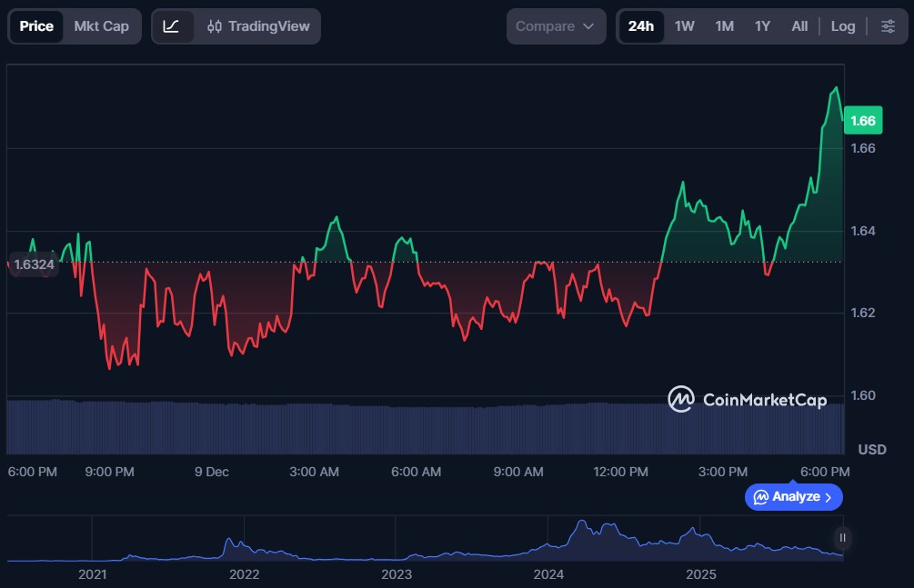Toggle Log scale on chart

[842, 26]
